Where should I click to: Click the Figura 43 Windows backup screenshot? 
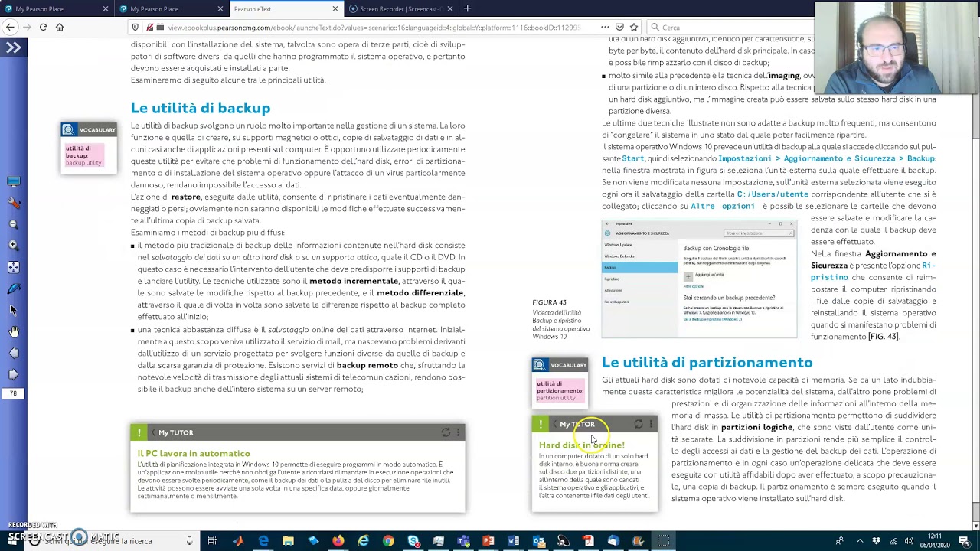pyautogui.click(x=699, y=279)
